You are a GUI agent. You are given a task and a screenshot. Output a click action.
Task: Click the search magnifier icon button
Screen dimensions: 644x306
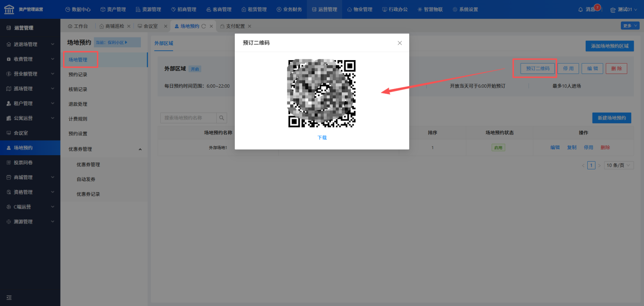222,118
